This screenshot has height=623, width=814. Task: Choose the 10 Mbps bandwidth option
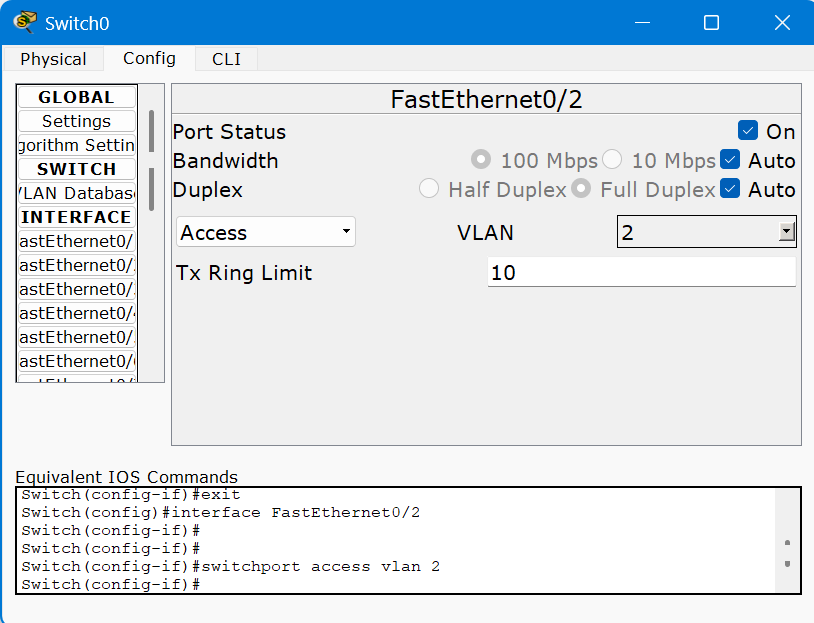coord(612,160)
